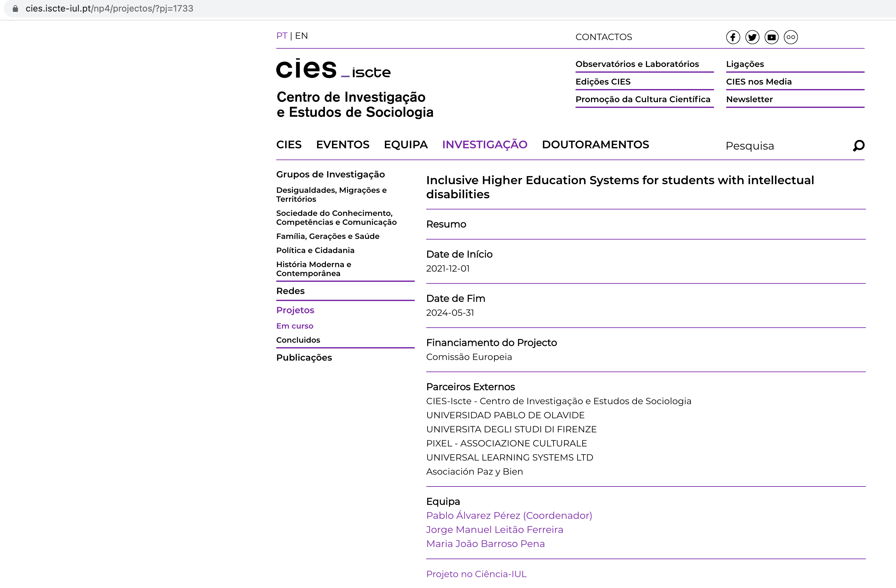
Task: Open Família, Gerações e Saúde group
Action: click(x=328, y=236)
